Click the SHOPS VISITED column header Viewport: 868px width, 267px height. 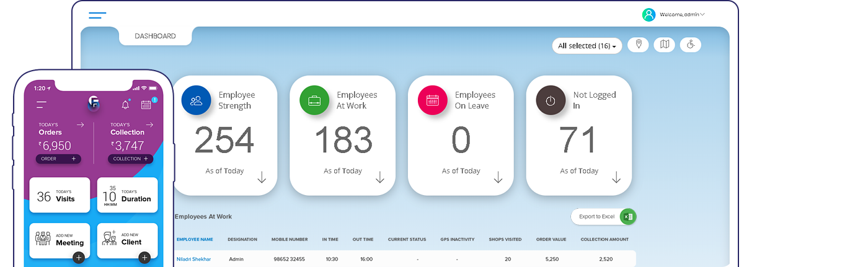pyautogui.click(x=505, y=239)
